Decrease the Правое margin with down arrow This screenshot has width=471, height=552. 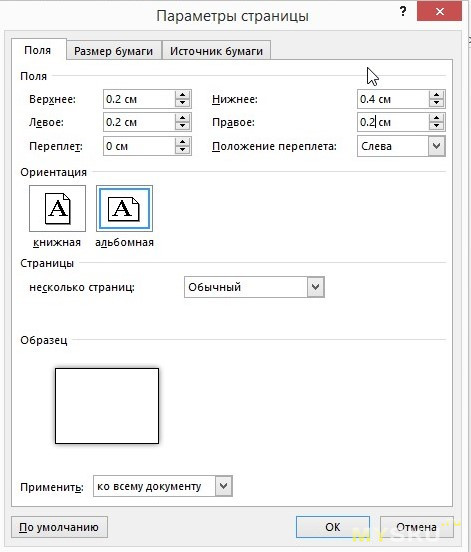437,126
